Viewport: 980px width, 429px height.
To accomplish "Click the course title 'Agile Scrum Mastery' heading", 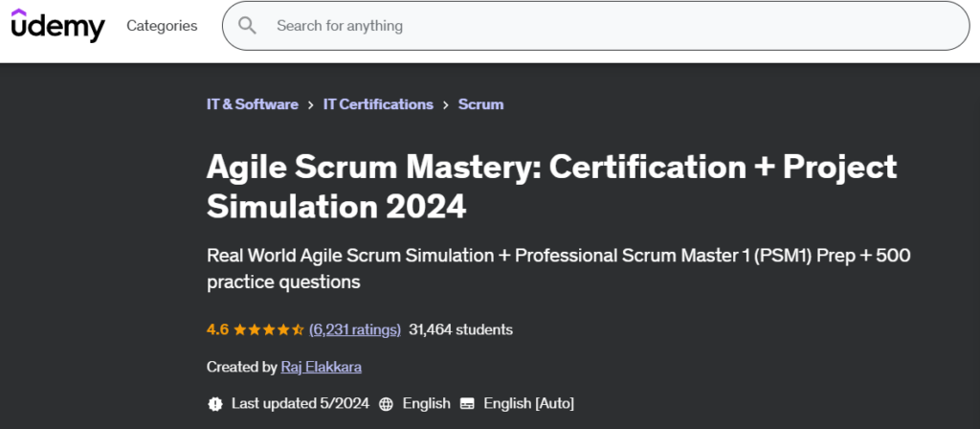I will (x=552, y=187).
